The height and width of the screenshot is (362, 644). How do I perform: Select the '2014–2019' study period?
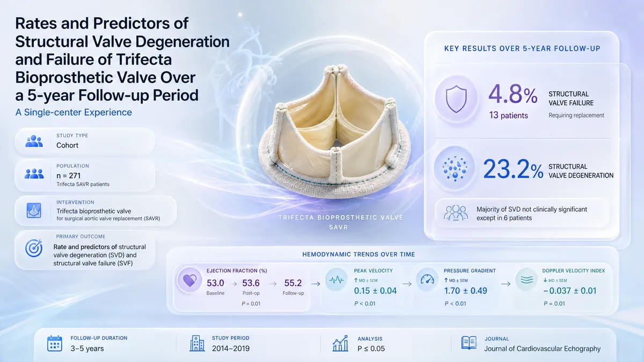[231, 349]
